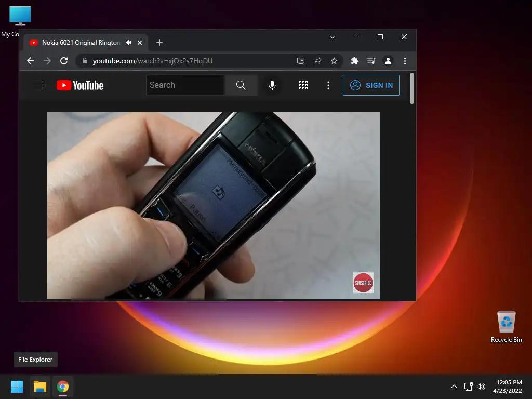Open the Windows Start menu
532x399 pixels.
click(x=17, y=387)
